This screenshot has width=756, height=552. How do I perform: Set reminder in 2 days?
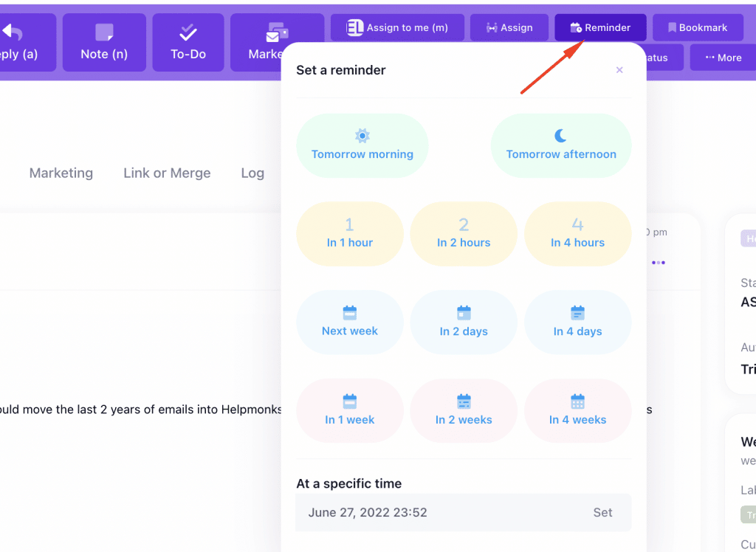tap(464, 322)
